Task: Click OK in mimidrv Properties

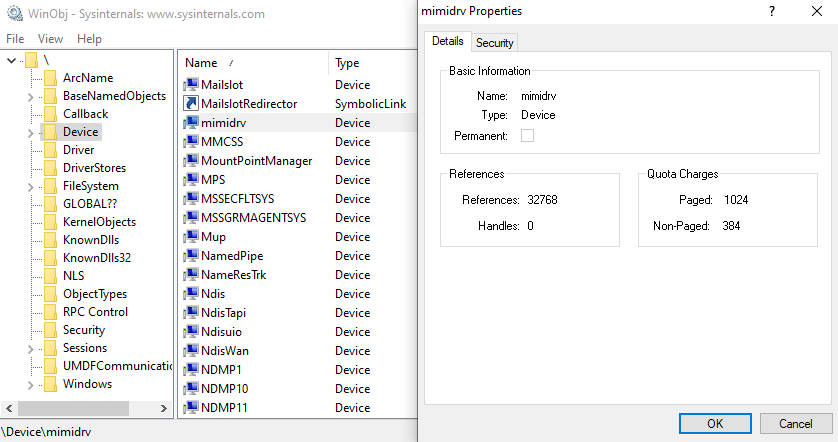Action: click(x=715, y=424)
